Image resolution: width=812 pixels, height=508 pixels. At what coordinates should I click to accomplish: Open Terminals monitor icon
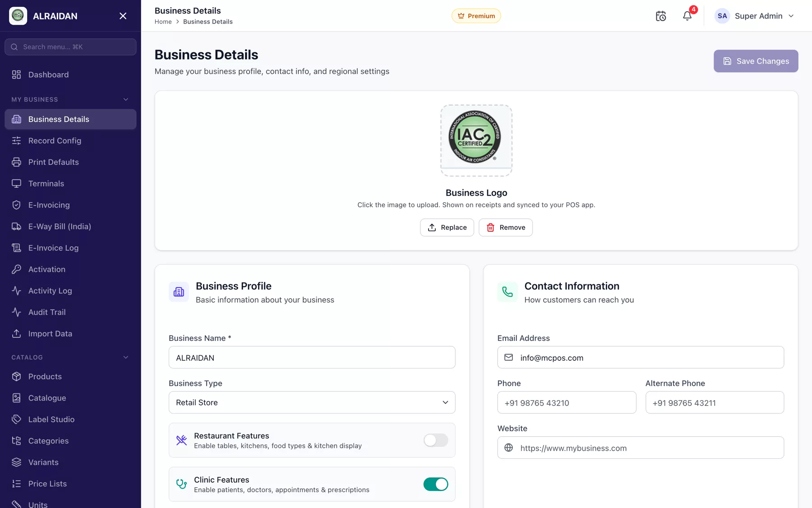[x=17, y=183]
